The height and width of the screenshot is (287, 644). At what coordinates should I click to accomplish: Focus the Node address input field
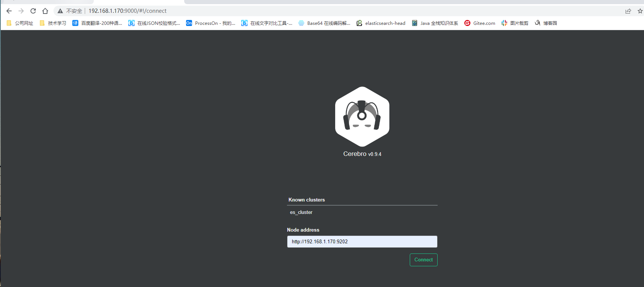click(362, 242)
